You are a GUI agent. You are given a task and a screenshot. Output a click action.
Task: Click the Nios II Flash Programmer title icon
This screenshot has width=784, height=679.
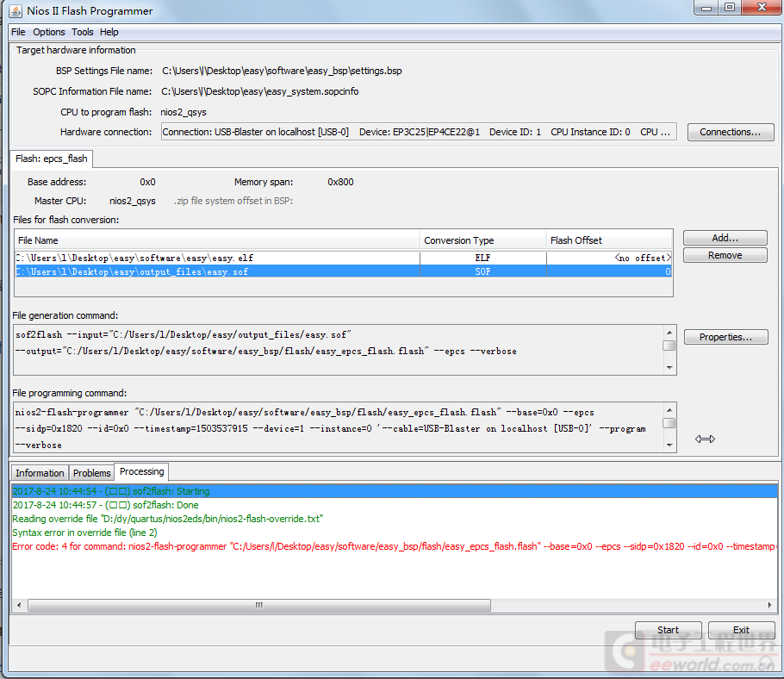pyautogui.click(x=16, y=10)
